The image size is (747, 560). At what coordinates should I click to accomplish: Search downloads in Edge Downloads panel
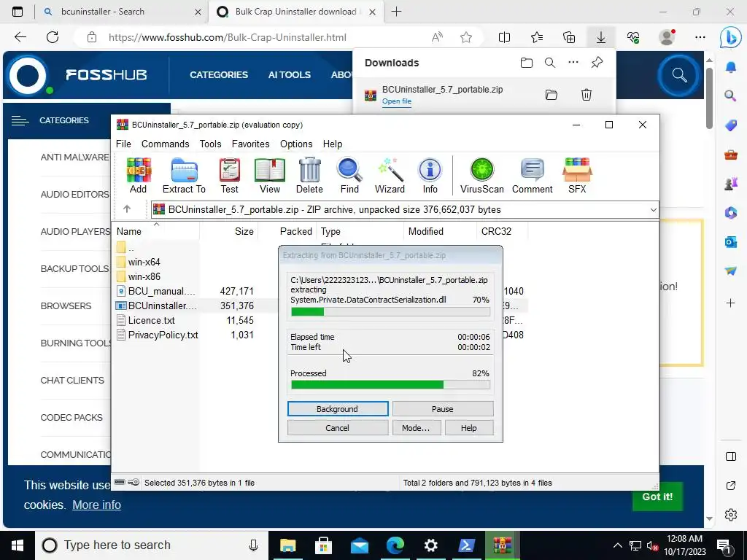pyautogui.click(x=550, y=63)
